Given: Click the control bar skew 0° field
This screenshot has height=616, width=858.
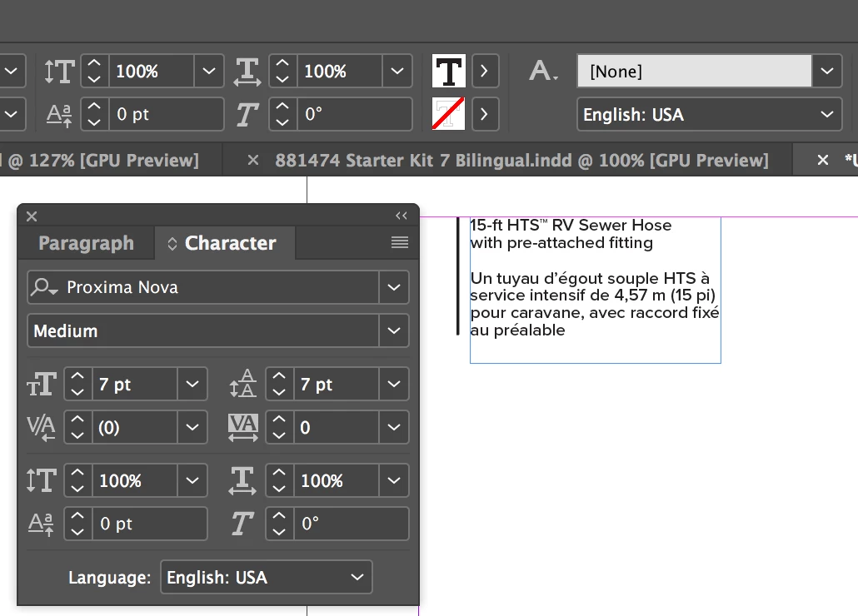Looking at the screenshot, I should [355, 114].
